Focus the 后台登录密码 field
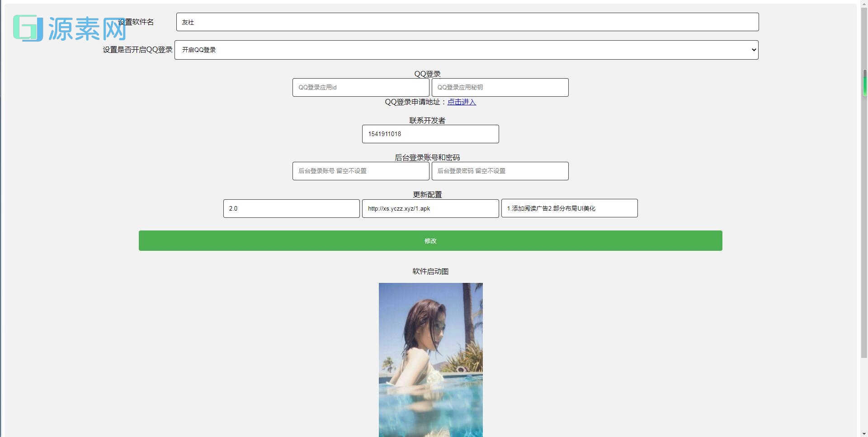This screenshot has height=437, width=868. tap(500, 171)
